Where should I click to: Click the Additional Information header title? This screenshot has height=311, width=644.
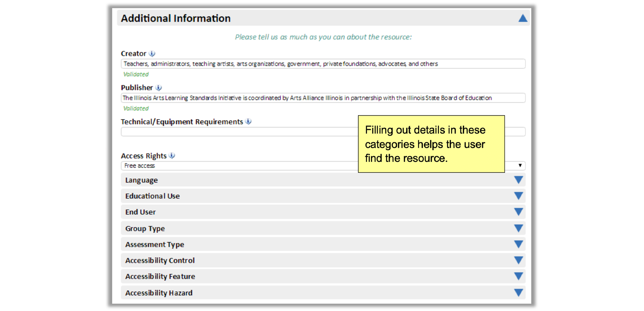click(176, 18)
